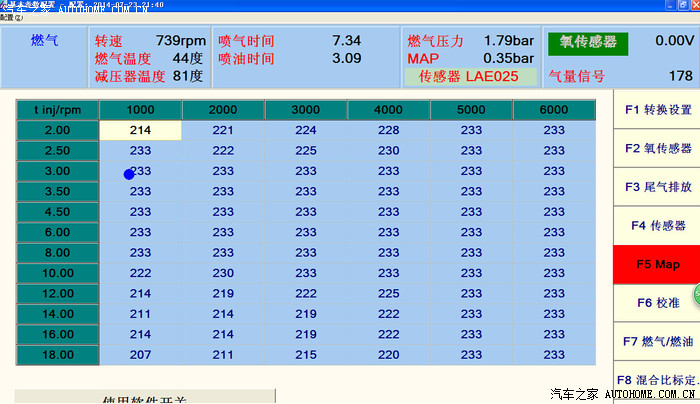Viewport: 700px width, 404px height.
Task: Open F8 混合比标定 page
Action: 656,380
